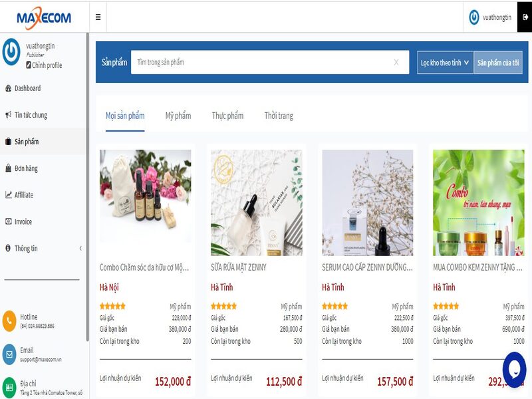Click star rating of SERUM CAO CẤP ZENNY
Screen dimensions: 532x399
[x=335, y=307]
